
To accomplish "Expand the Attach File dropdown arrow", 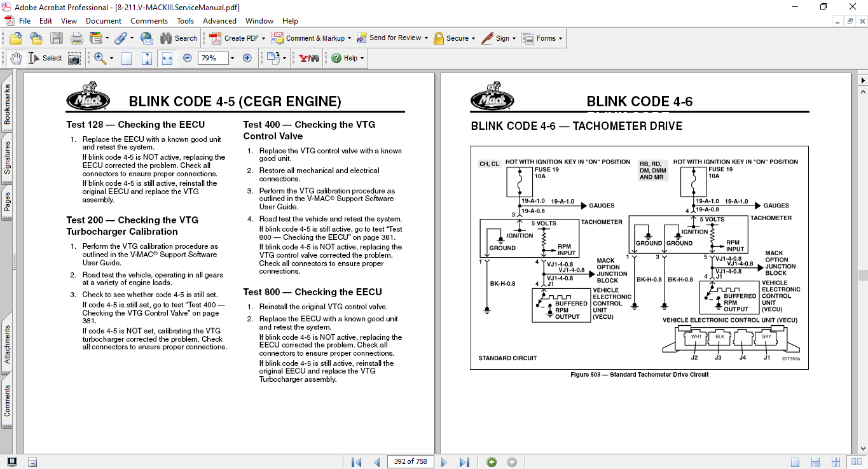I will click(x=132, y=38).
